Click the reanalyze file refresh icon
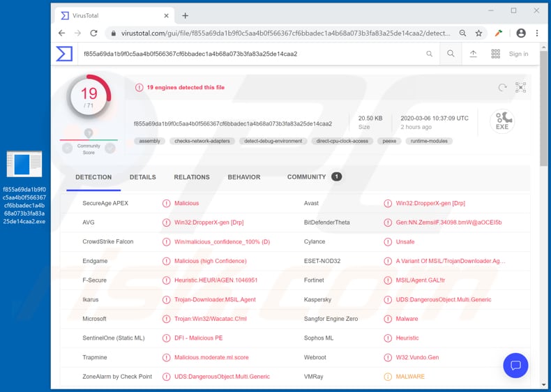The height and width of the screenshot is (392, 551). (x=502, y=87)
